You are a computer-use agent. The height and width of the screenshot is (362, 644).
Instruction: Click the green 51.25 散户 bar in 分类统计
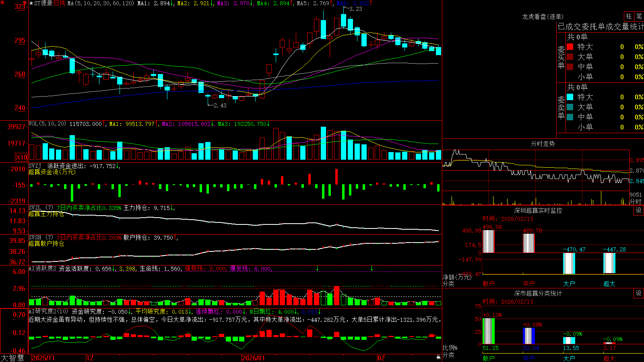coord(489,331)
